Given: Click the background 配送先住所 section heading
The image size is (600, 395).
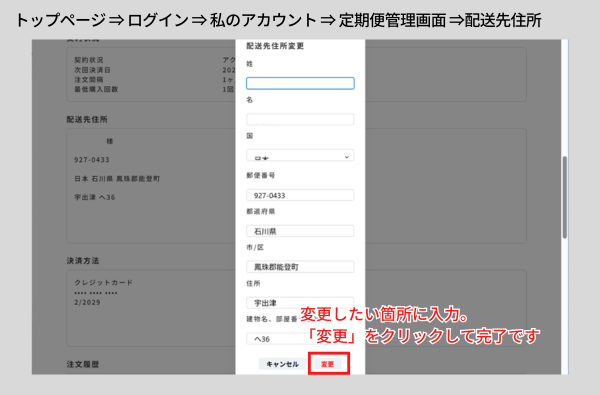Looking at the screenshot, I should pos(87,119).
